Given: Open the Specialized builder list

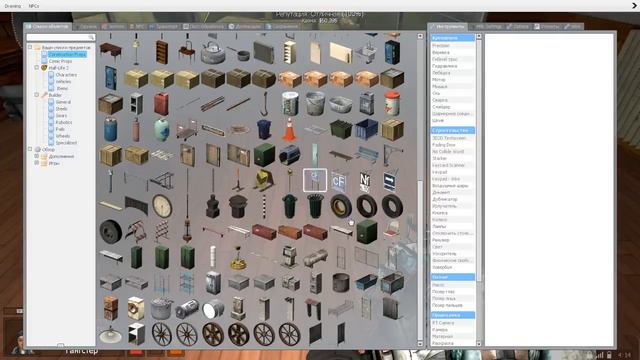Looking at the screenshot, I should (x=66, y=142).
